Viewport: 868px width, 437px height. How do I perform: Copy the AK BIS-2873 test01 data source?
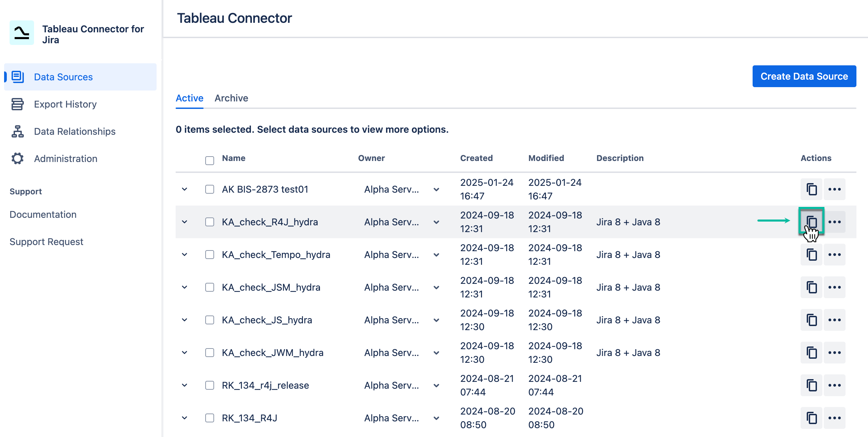[x=812, y=189]
